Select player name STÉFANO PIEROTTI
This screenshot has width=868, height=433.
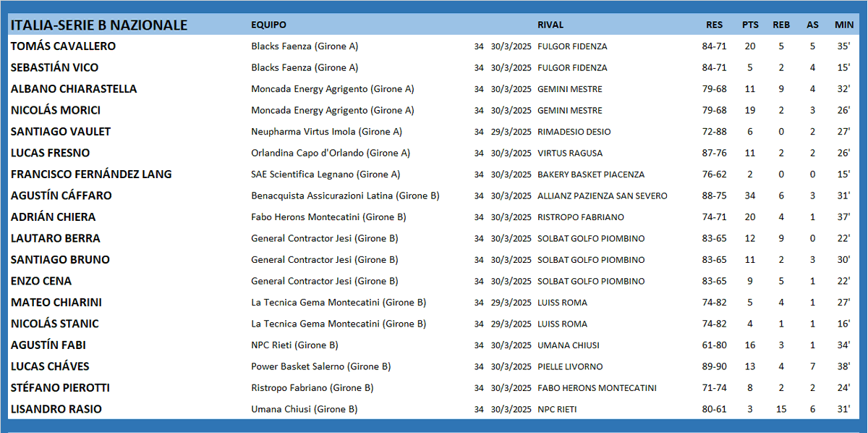click(61, 388)
